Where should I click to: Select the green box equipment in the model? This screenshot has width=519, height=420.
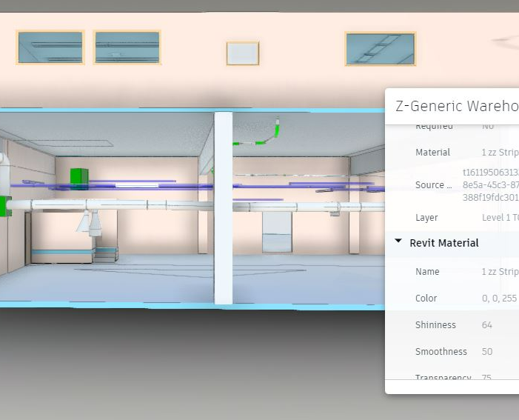click(79, 179)
